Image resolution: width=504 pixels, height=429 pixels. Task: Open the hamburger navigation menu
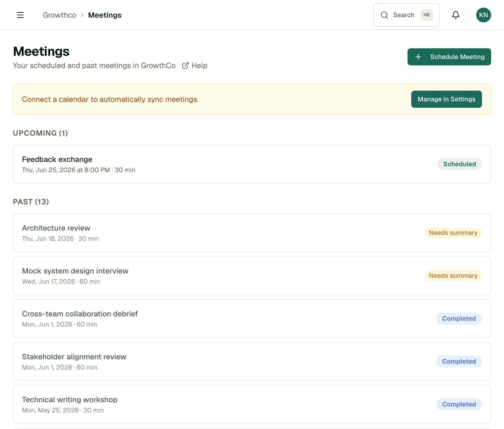(20, 15)
